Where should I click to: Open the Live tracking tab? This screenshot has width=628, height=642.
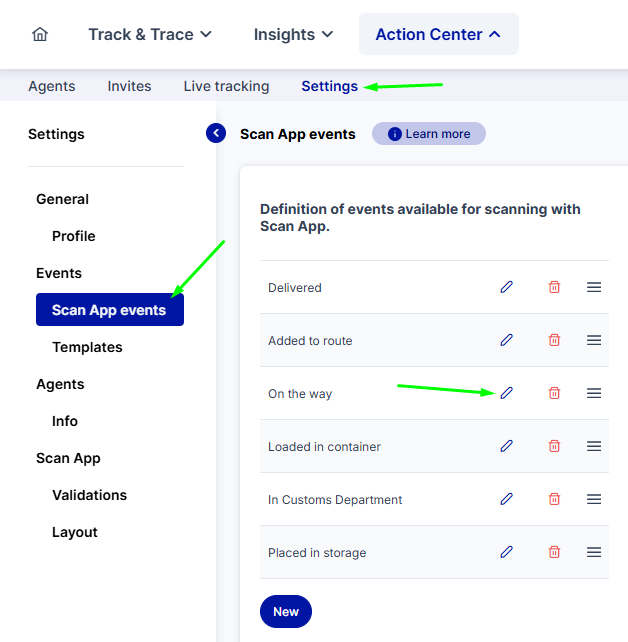tap(226, 86)
